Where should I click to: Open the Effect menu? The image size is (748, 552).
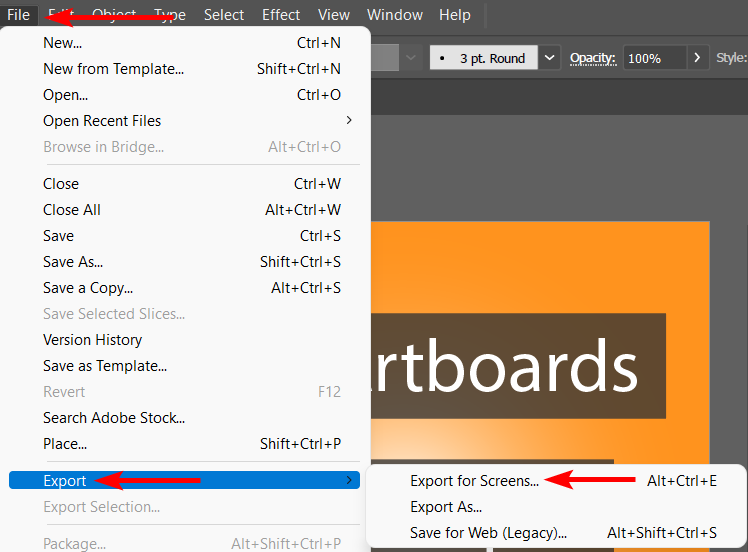pos(281,15)
